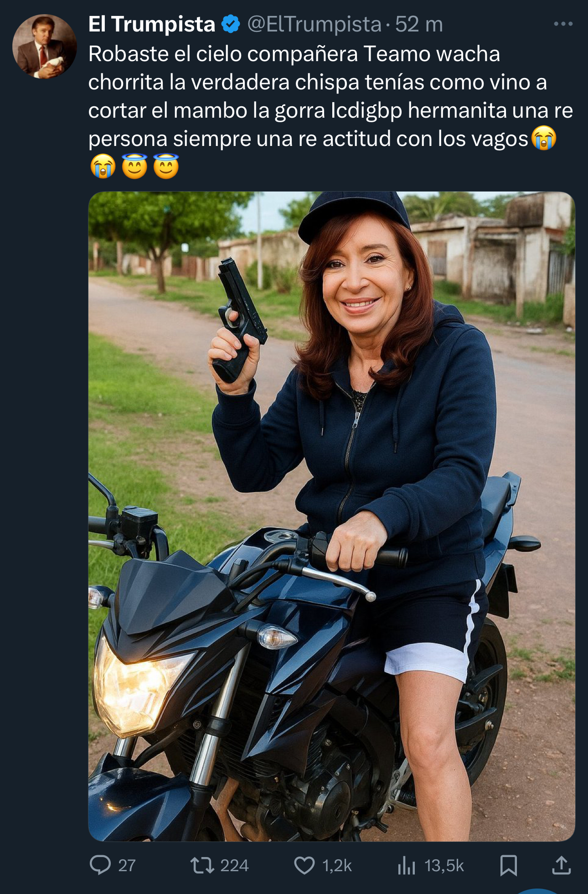Tap the reply speech bubble icon

pyautogui.click(x=100, y=865)
